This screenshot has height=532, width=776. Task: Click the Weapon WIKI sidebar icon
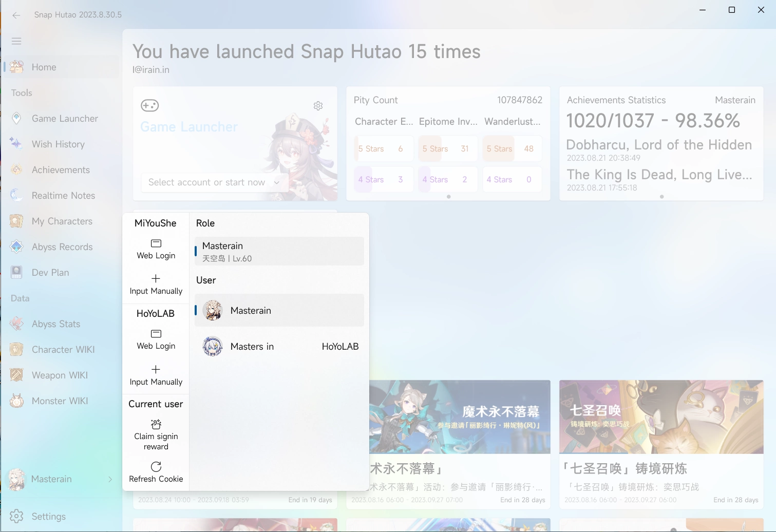click(x=16, y=375)
